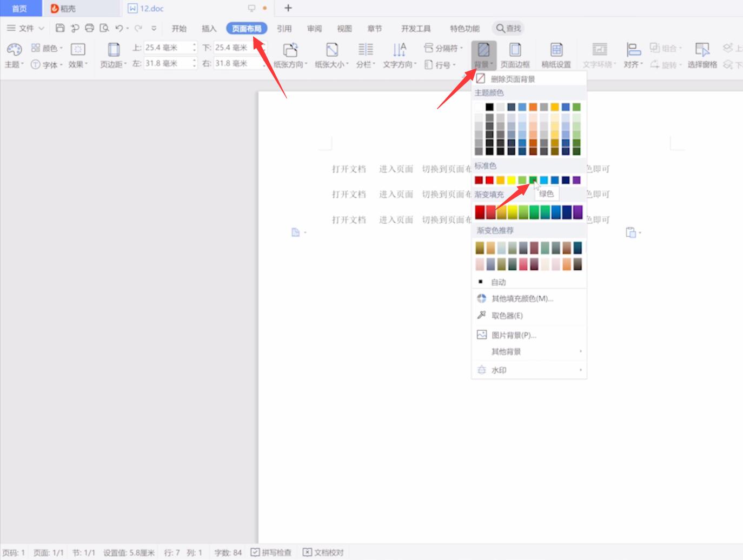Viewport: 743px width, 560px height.
Task: Pick green standard color swatch
Action: click(x=533, y=180)
